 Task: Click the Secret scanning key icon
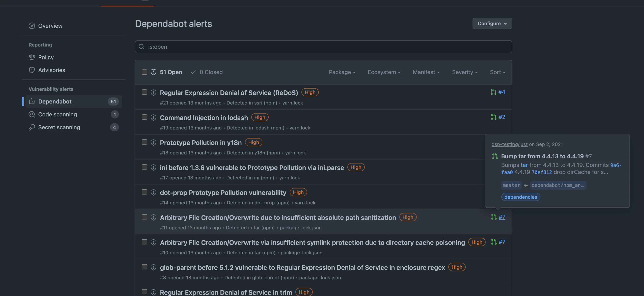(32, 127)
